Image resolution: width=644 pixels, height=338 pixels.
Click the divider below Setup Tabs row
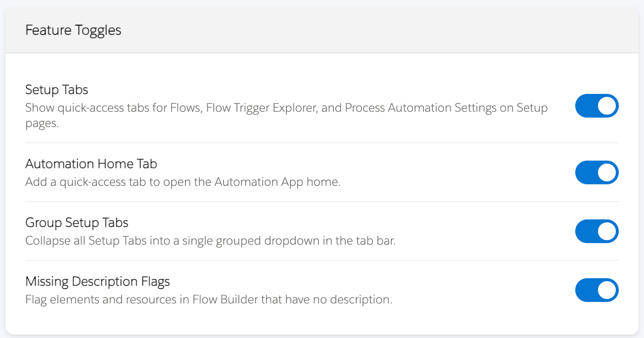click(x=322, y=143)
